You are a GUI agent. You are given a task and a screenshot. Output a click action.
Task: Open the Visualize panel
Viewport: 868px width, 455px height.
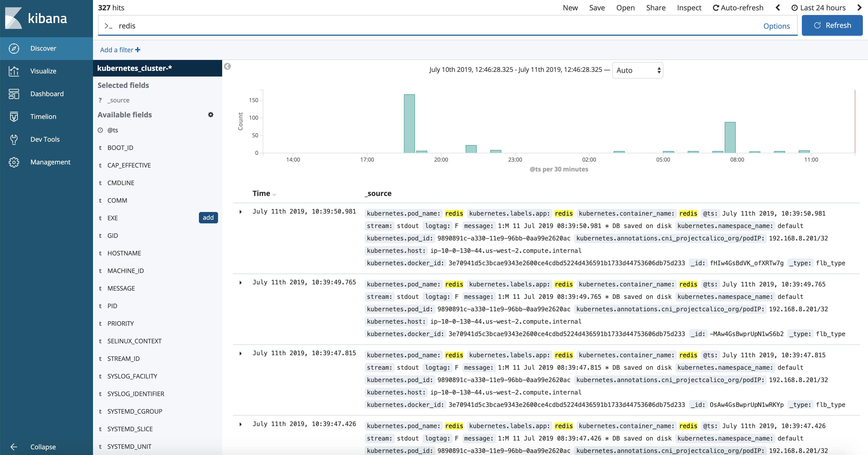click(x=44, y=71)
